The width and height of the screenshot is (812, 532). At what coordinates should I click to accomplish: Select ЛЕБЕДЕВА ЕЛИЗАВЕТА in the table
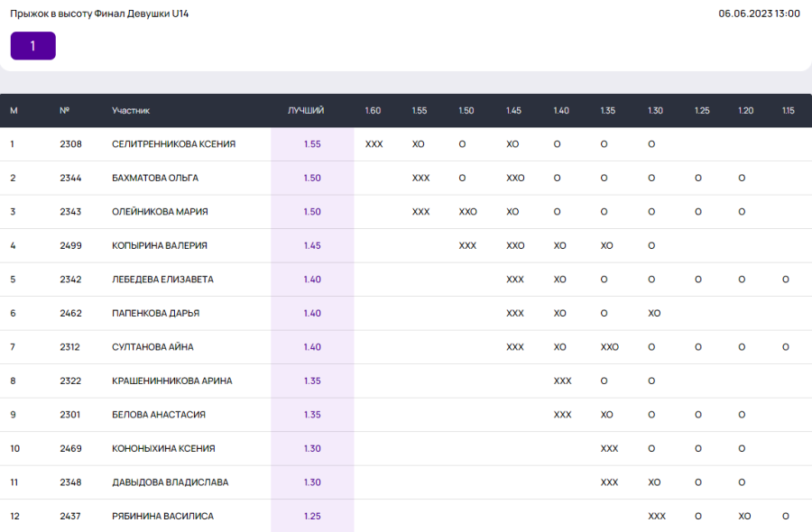click(x=162, y=280)
